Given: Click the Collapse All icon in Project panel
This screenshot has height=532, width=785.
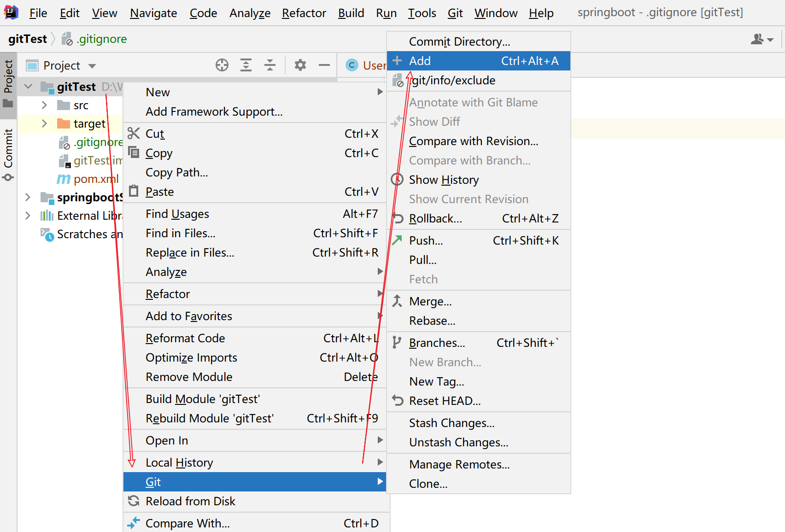Looking at the screenshot, I should point(270,65).
